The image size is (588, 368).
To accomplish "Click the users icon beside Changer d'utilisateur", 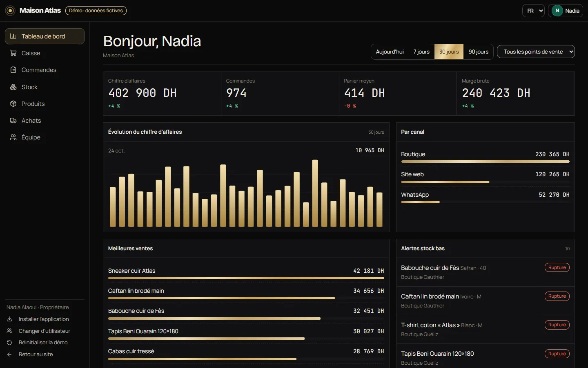I will [x=9, y=331].
